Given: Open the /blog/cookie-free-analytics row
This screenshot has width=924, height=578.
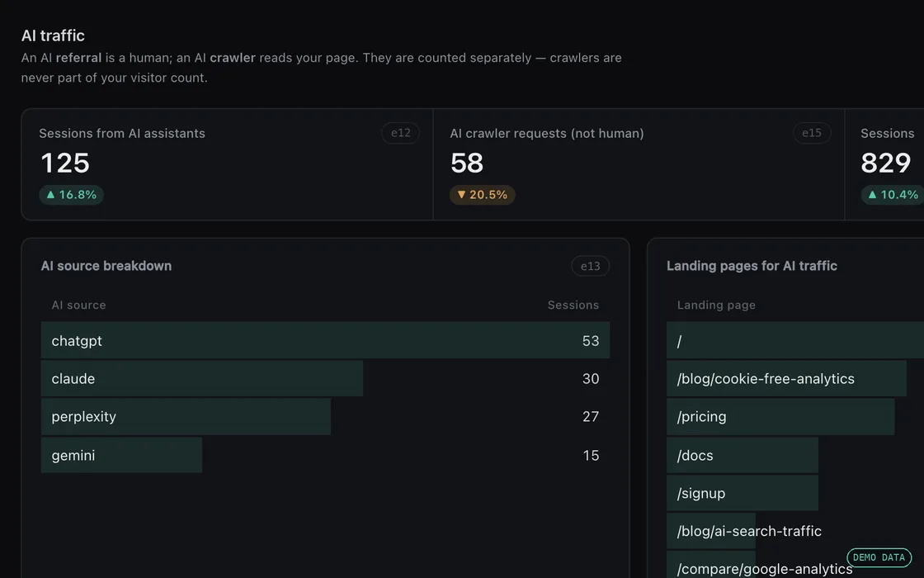Looking at the screenshot, I should click(795, 379).
